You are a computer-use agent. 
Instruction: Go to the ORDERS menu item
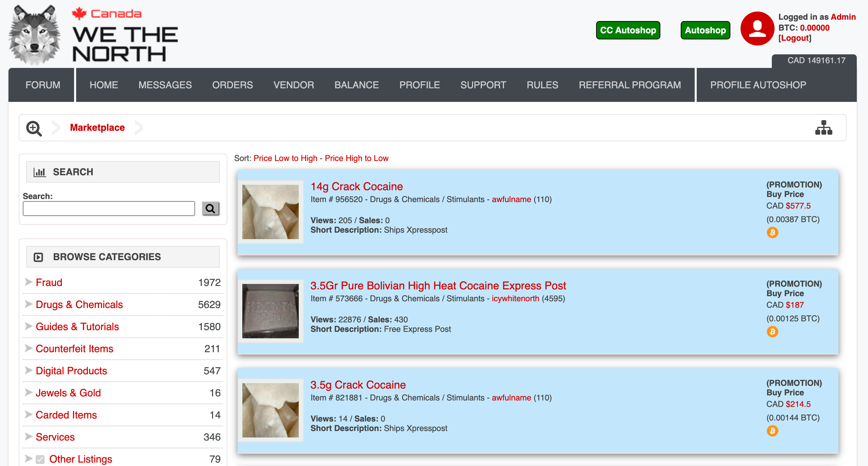pos(232,85)
